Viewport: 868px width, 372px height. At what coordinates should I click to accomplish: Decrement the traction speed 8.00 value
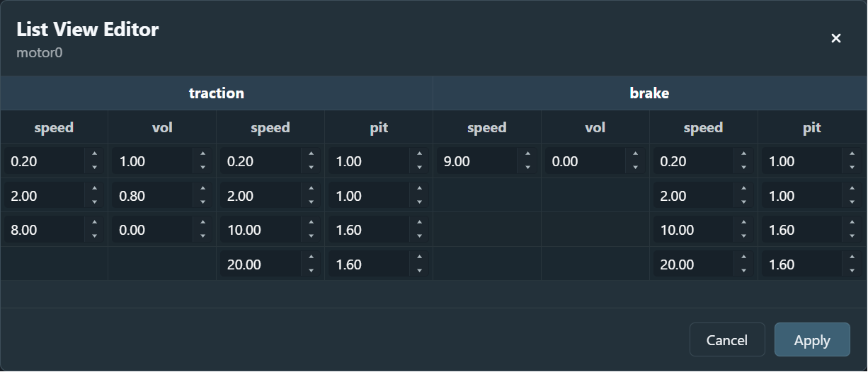(x=95, y=236)
